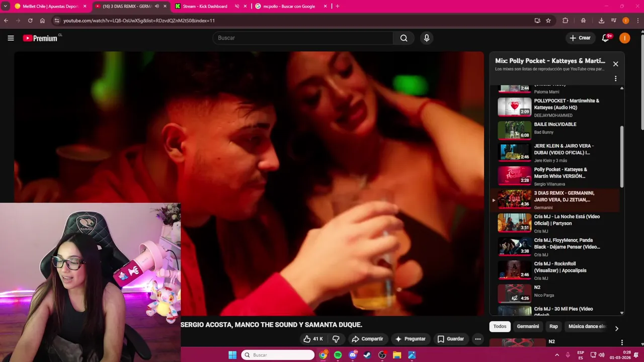
Task: Start voice search with microphone icon
Action: (427, 38)
